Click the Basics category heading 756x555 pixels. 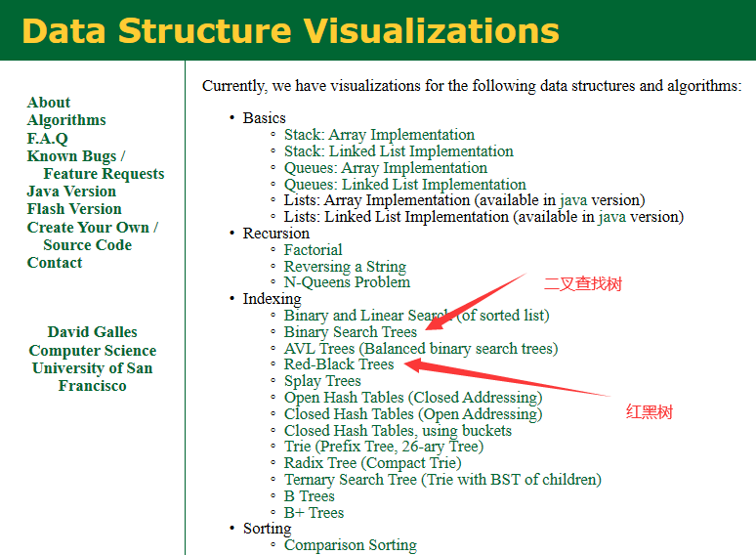tap(265, 118)
